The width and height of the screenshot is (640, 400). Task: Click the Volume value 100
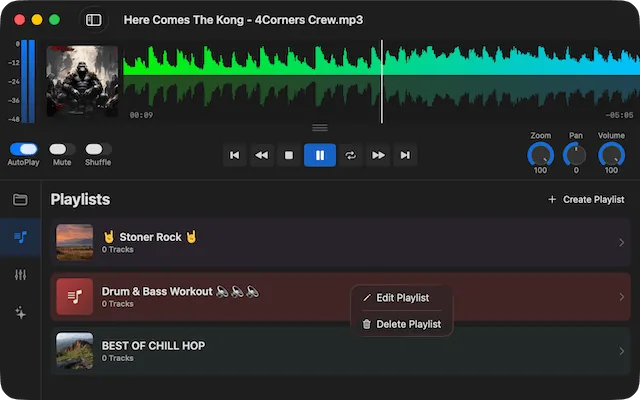(x=611, y=170)
